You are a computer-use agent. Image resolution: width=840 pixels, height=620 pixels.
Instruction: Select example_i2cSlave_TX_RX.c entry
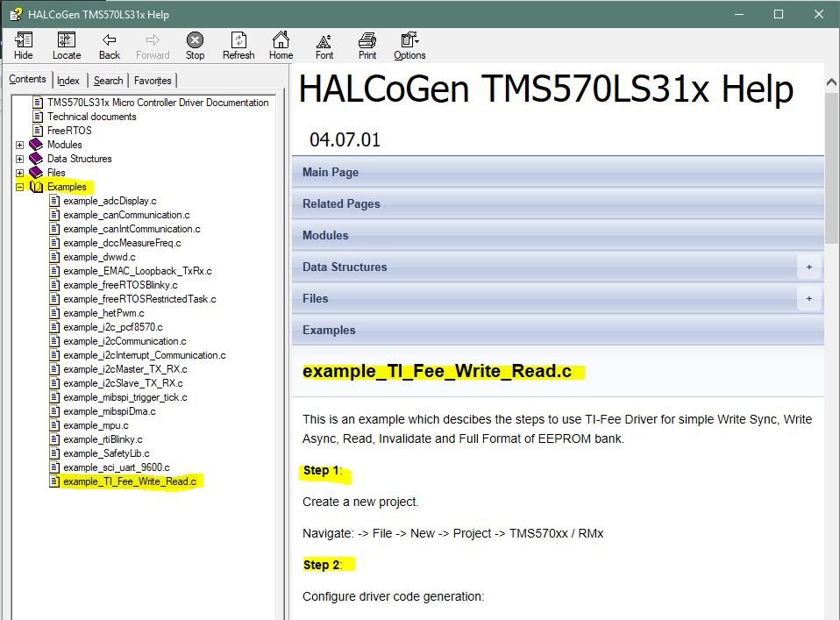[124, 383]
